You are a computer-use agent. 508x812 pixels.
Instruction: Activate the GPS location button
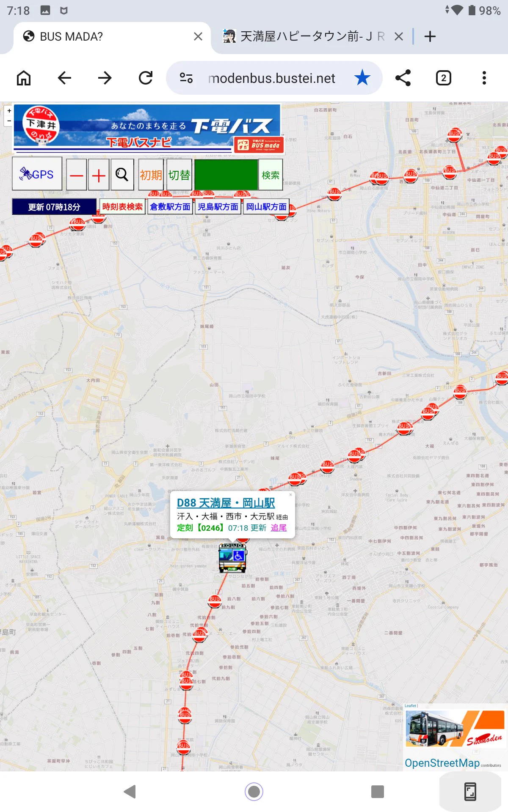tap(37, 174)
